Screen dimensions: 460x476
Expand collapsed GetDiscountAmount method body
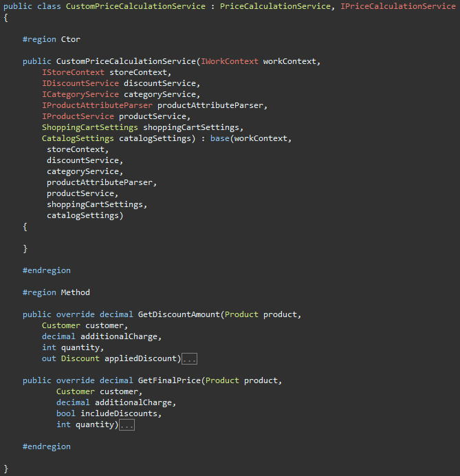(189, 359)
